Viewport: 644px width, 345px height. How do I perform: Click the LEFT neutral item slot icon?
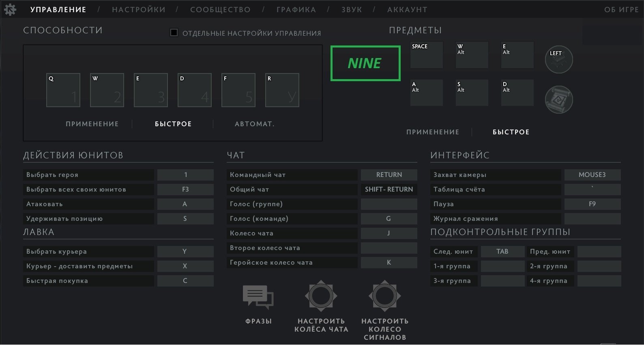(x=558, y=60)
